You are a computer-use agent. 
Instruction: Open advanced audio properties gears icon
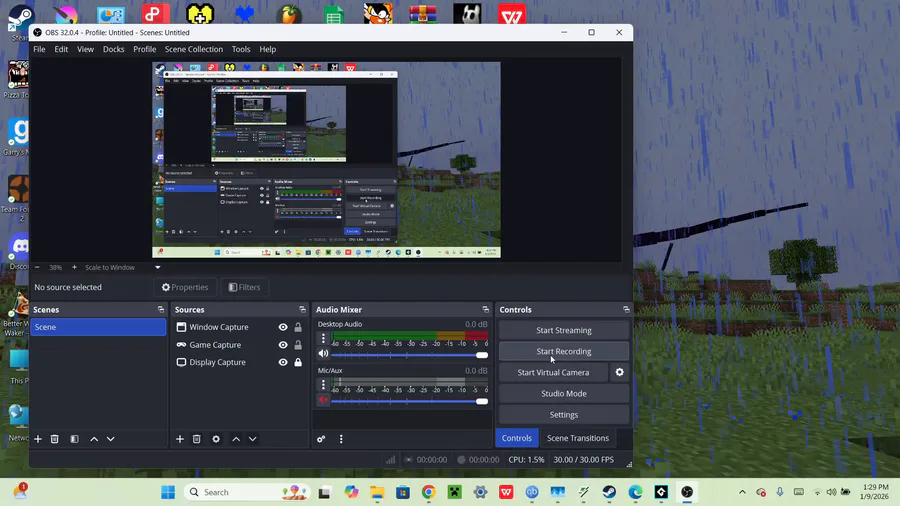tap(321, 439)
